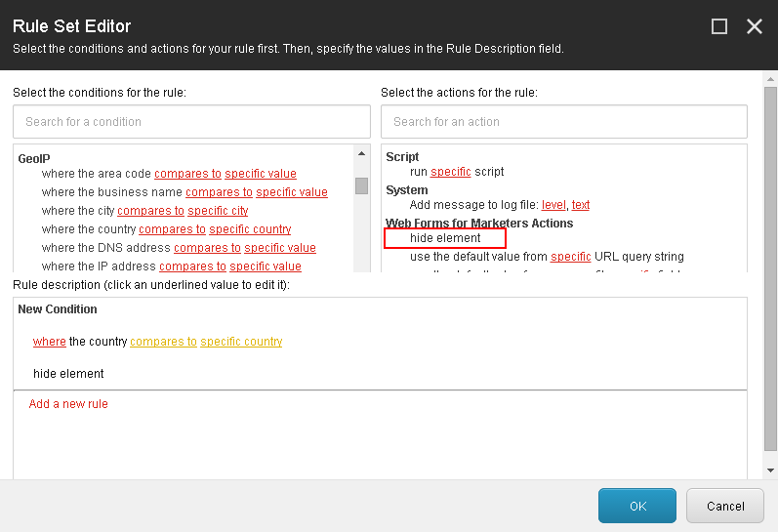Screen dimensions: 778x532
Task: Select the 'hide element' action in actions list
Action: pyautogui.click(x=445, y=238)
